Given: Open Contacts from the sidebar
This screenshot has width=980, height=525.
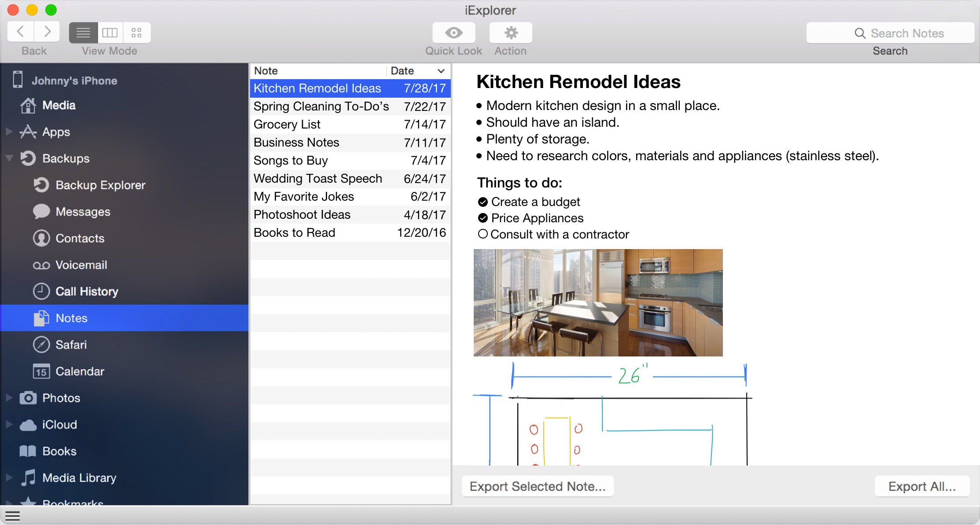Looking at the screenshot, I should (81, 238).
